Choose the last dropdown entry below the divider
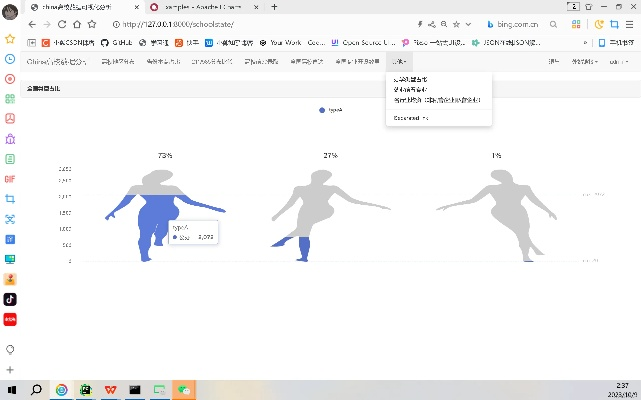The image size is (641, 400). tap(410, 118)
